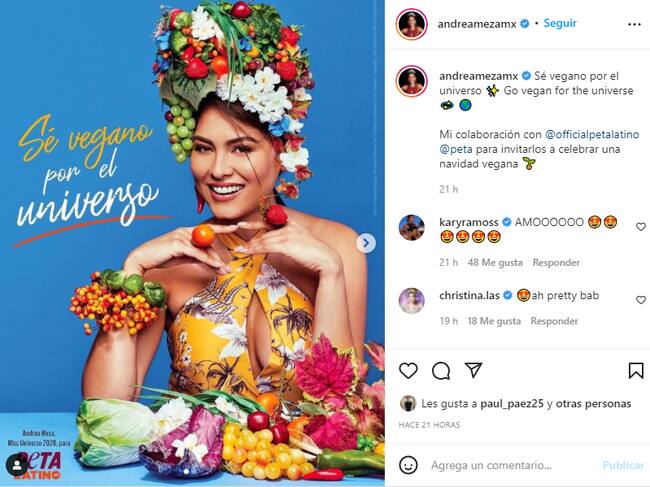This screenshot has height=487, width=650.
Task: Open the emoji picker in comment box
Action: click(x=408, y=465)
